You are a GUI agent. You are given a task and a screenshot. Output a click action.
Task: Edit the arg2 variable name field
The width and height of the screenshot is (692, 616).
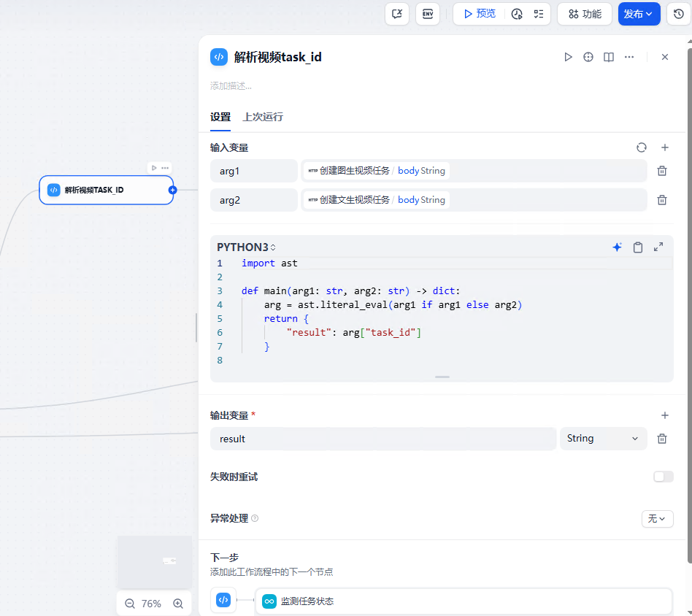click(254, 200)
